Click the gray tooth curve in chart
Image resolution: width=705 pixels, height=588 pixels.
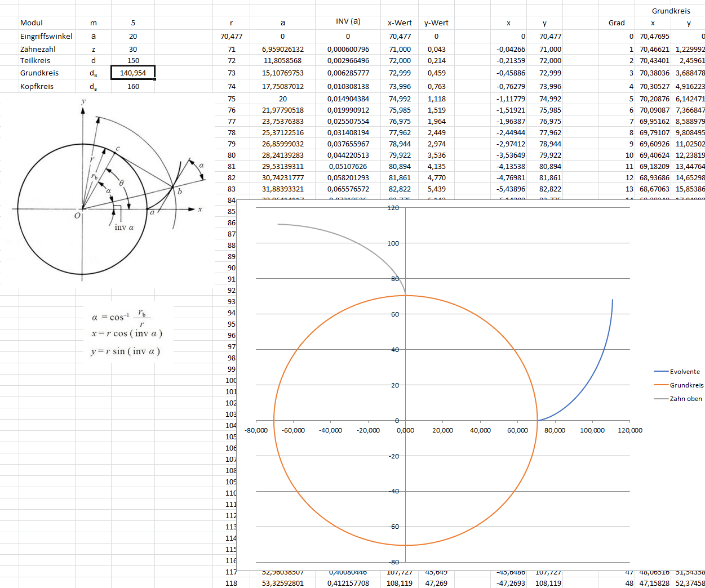click(x=338, y=234)
